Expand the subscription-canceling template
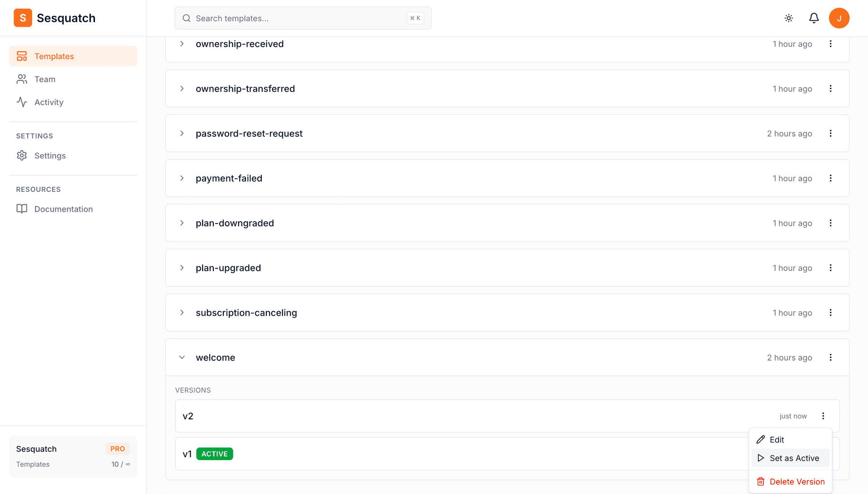The width and height of the screenshot is (868, 494). pos(182,313)
